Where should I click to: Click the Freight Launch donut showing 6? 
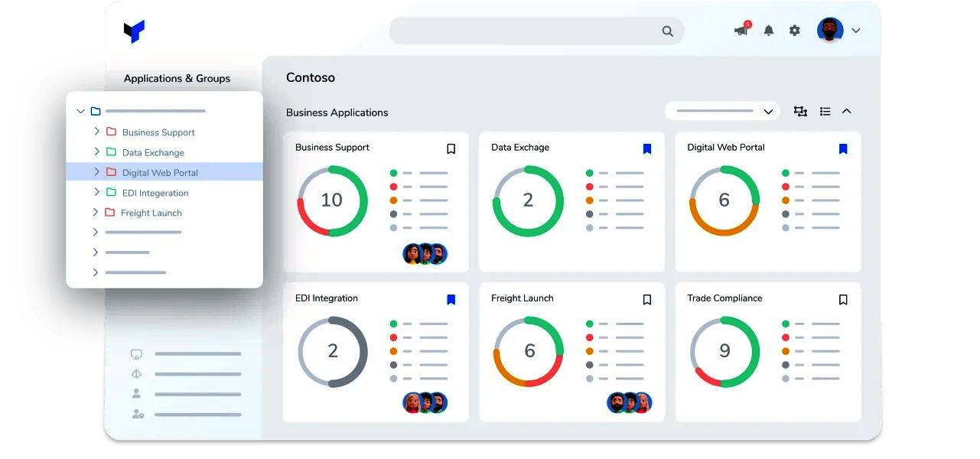pos(528,351)
